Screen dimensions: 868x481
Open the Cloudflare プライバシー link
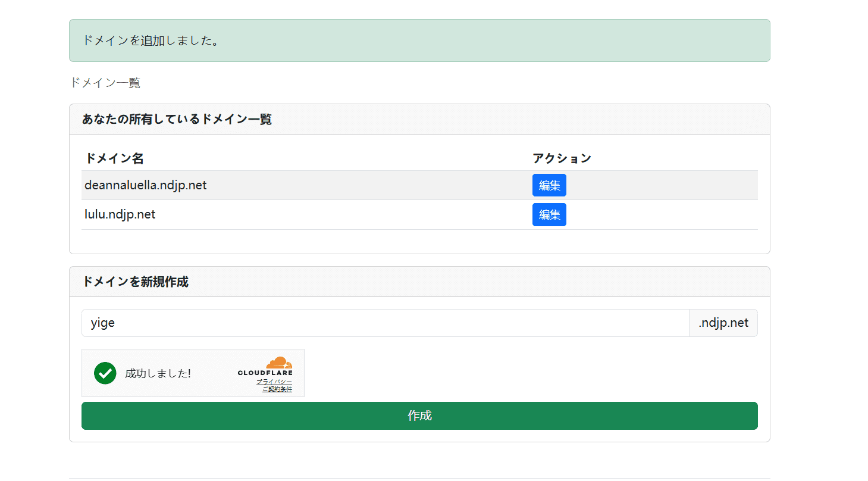pyautogui.click(x=274, y=382)
